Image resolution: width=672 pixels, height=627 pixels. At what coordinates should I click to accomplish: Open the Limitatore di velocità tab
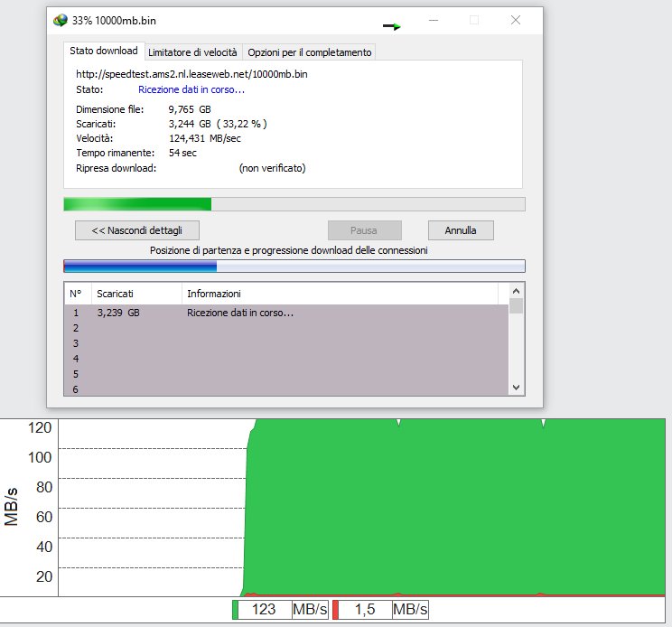pyautogui.click(x=192, y=52)
